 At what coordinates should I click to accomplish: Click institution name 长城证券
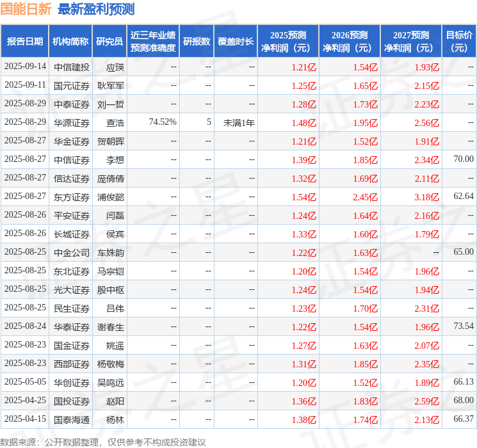pos(72,234)
